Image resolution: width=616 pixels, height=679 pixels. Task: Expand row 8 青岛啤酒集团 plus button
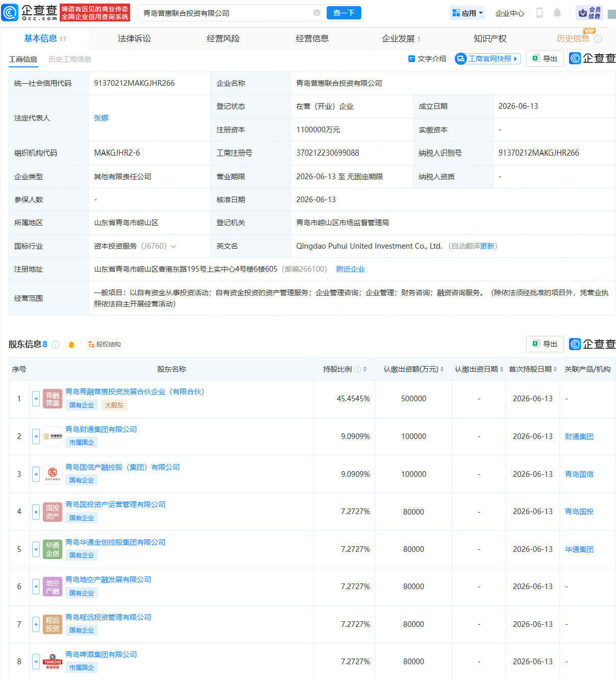pyautogui.click(x=36, y=662)
